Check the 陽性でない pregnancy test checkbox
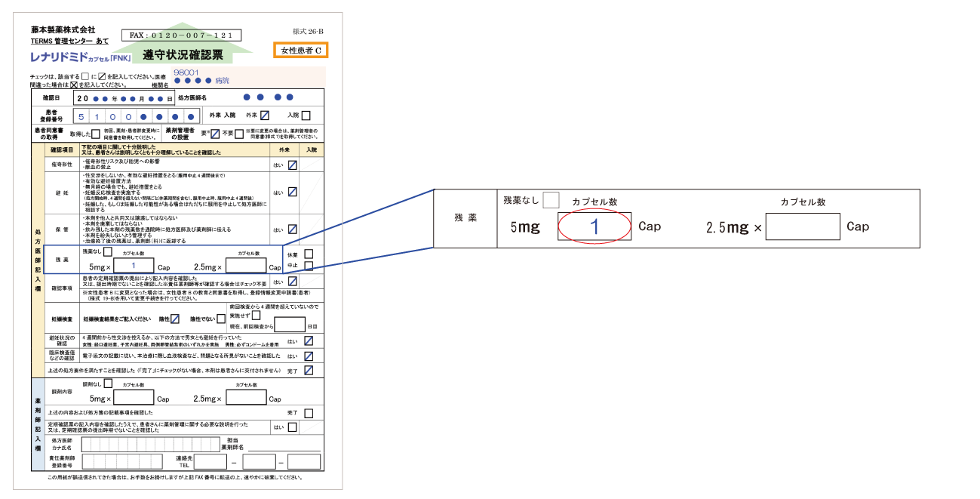This screenshot has width=980, height=499. tap(222, 319)
